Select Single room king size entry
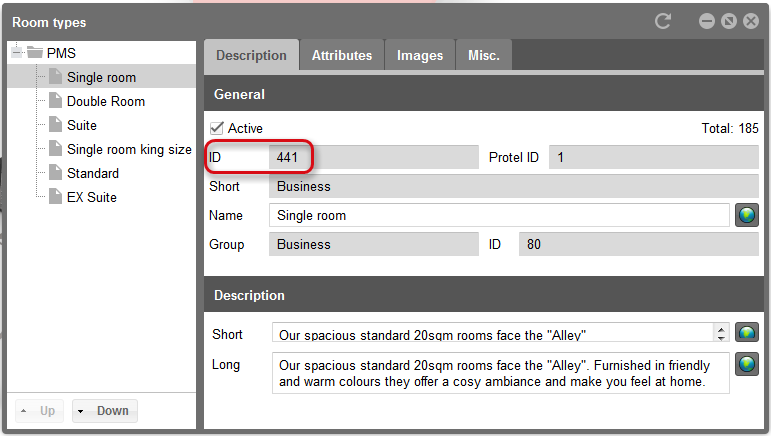Screen dimensions: 771x436 point(129,149)
